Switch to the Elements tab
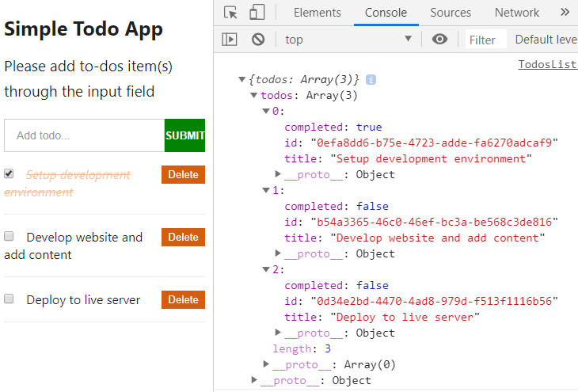This screenshot has height=392, width=578. [317, 13]
